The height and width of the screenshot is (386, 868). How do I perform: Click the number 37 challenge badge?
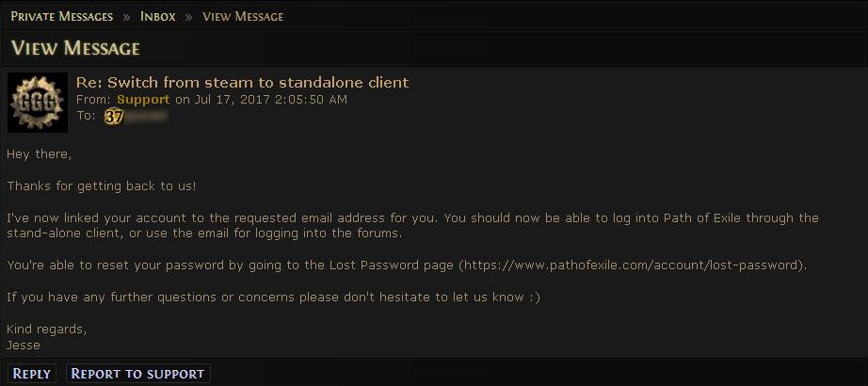[x=114, y=117]
